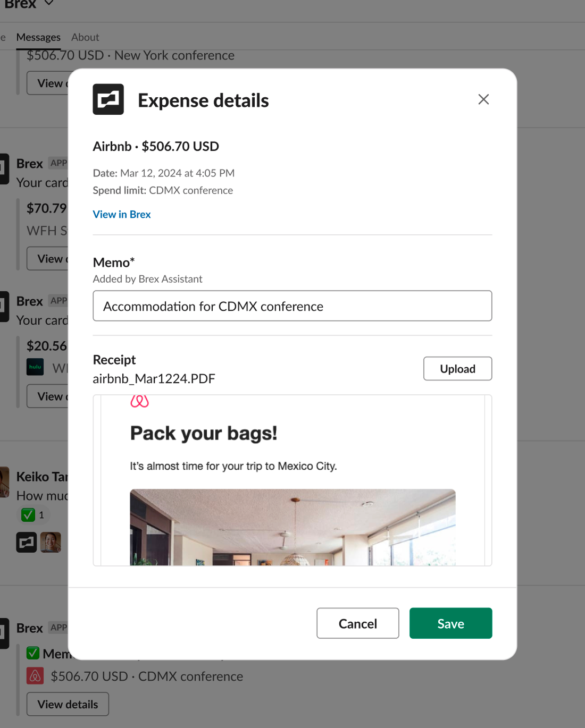Click the Airbnb icon in the bottom message
585x728 pixels.
35,676
